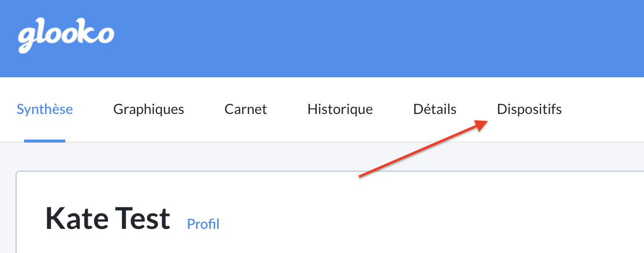The height and width of the screenshot is (253, 644).
Task: View Kate Test's profile
Action: click(x=203, y=223)
